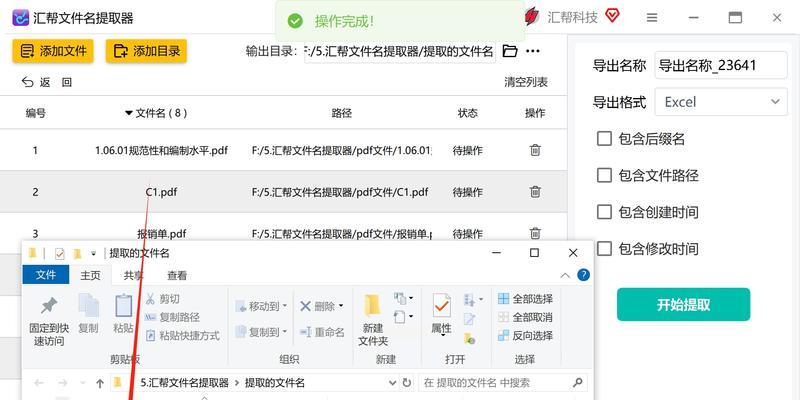This screenshot has width=800, height=400.
Task: Delete the 报销单.pdf row via trash icon
Action: tap(535, 233)
